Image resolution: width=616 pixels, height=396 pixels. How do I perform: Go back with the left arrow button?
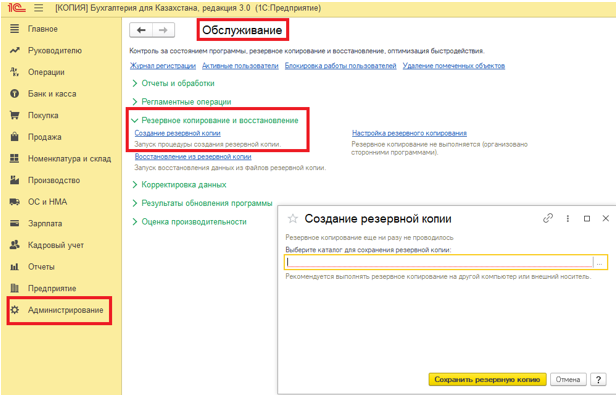(141, 30)
